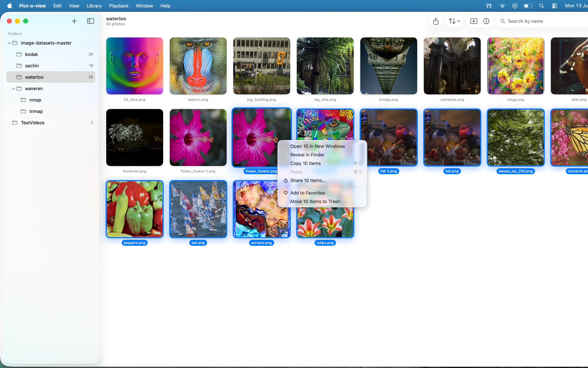The width and height of the screenshot is (588, 368).
Task: Open the Playback menu
Action: tap(119, 6)
